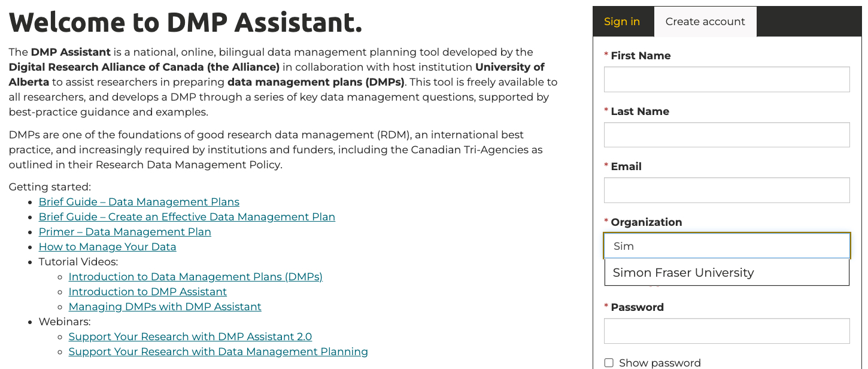Screen dimensions: 868x369
Task: Click into the Email input field
Action: point(727,190)
